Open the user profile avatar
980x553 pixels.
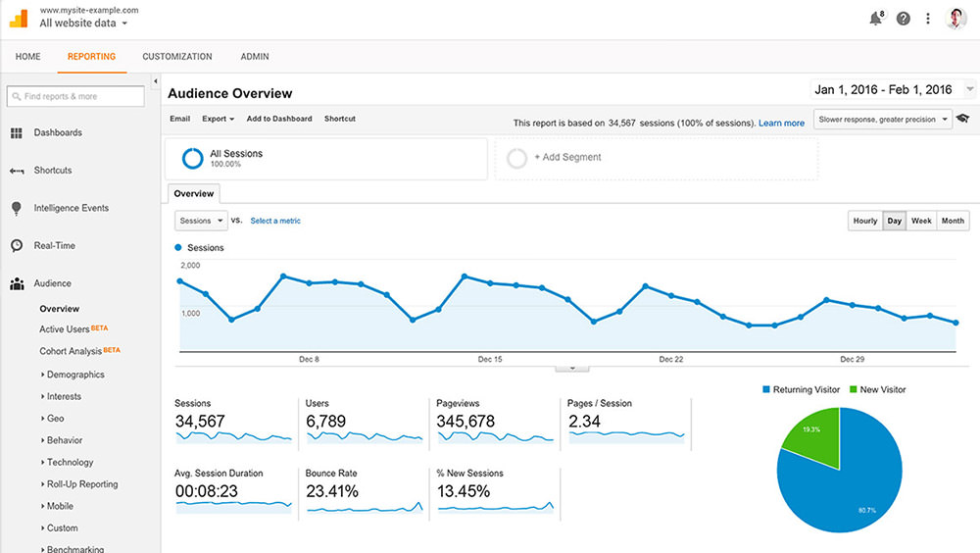click(956, 19)
